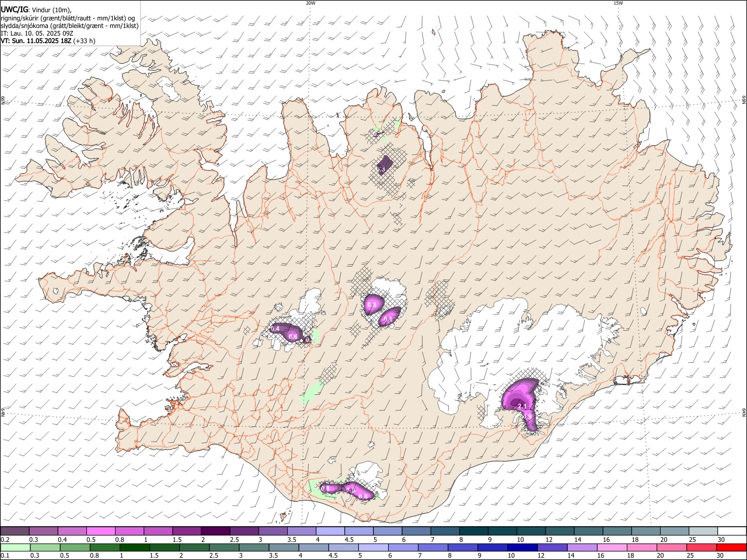The height and width of the screenshot is (560, 747).
Task: Click the "2.1" precipitation value on the map
Action: (522, 406)
